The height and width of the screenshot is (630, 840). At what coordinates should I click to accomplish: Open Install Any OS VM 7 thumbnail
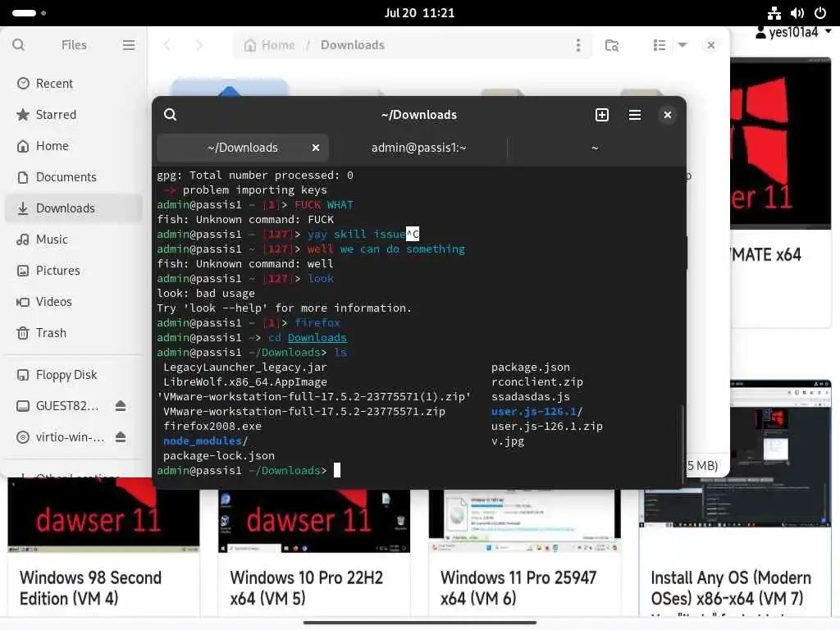[x=735, y=455]
